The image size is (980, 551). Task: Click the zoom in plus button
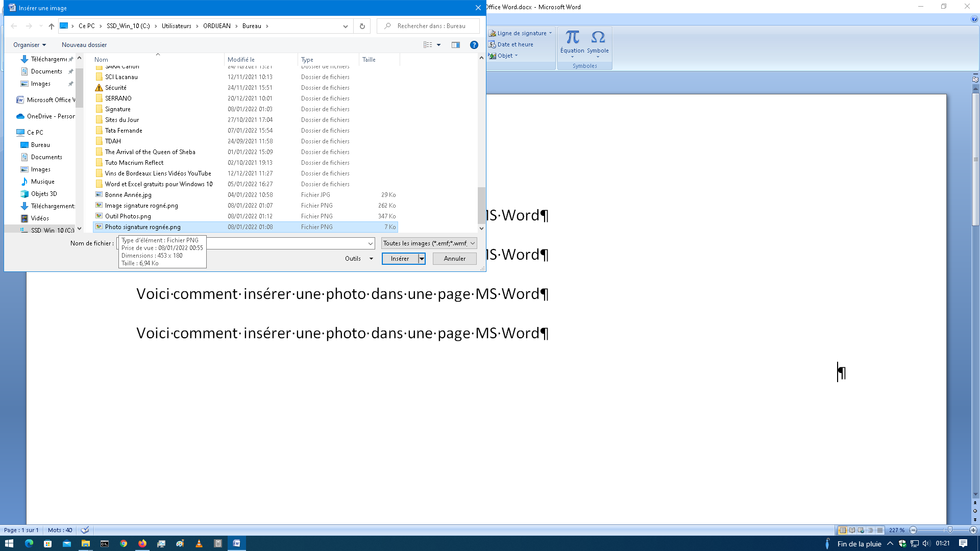pyautogui.click(x=973, y=530)
